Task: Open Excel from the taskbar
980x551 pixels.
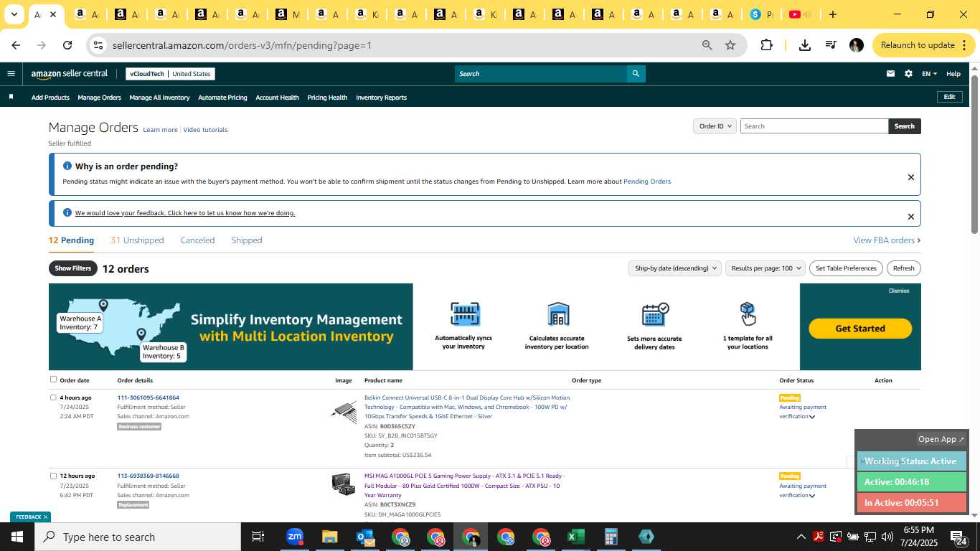Action: (575, 537)
